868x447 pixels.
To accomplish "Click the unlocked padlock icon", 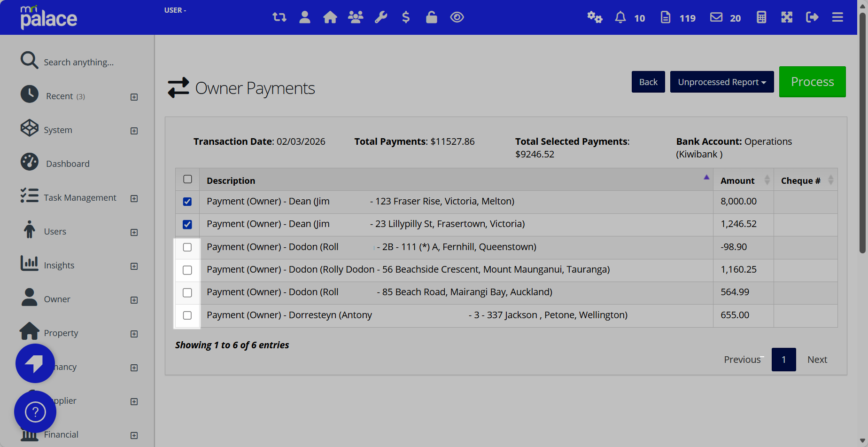I will 432,17.
